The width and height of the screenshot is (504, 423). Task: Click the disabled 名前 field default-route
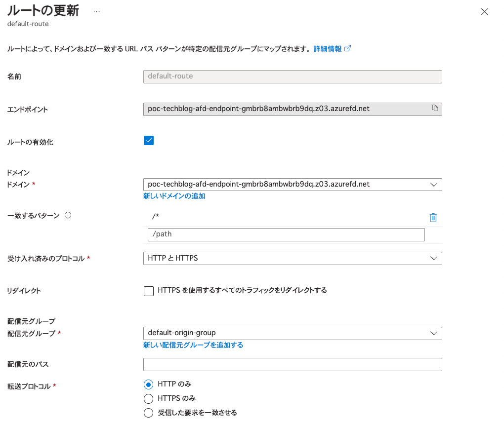[x=293, y=77]
